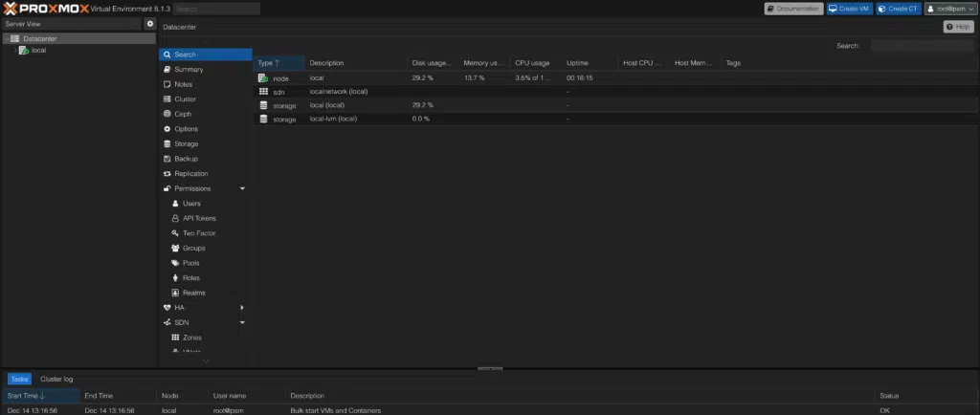Click memory usage value 13.7 %

pyautogui.click(x=475, y=78)
